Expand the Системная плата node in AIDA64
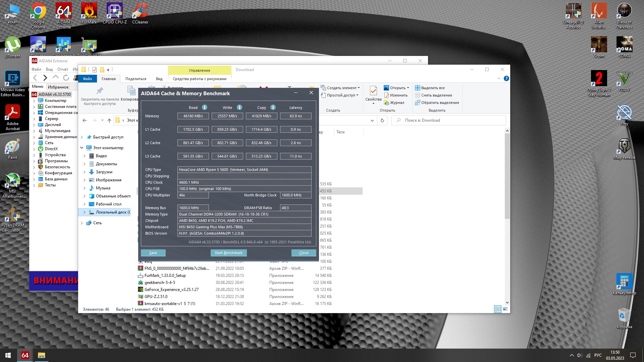The height and width of the screenshot is (362, 644). tap(34, 107)
